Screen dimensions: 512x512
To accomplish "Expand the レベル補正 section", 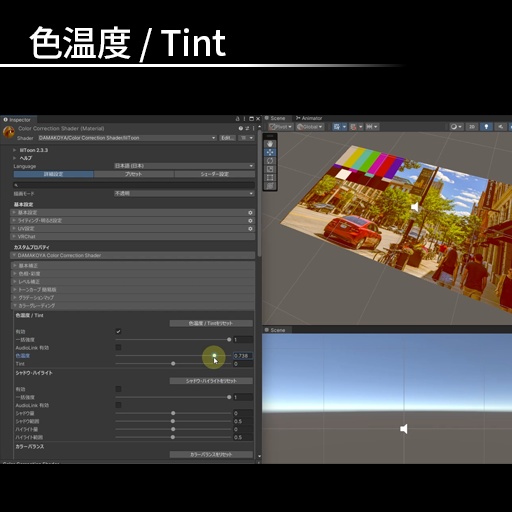I will [133, 282].
